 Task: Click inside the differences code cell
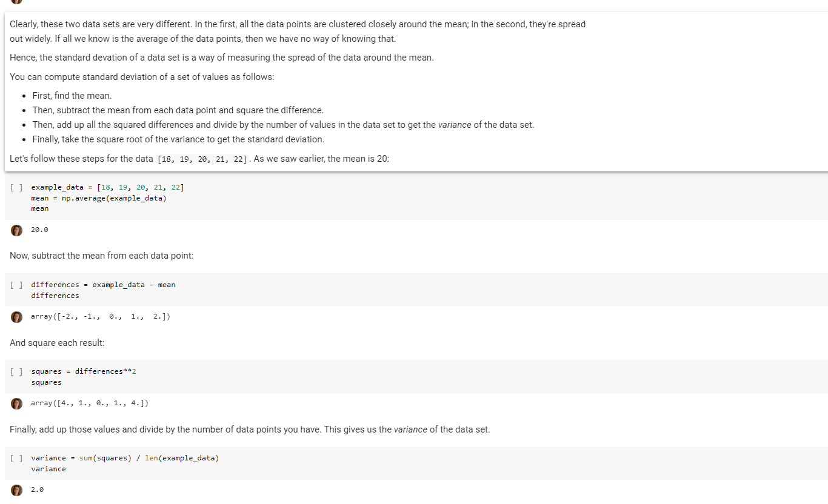pyautogui.click(x=104, y=285)
